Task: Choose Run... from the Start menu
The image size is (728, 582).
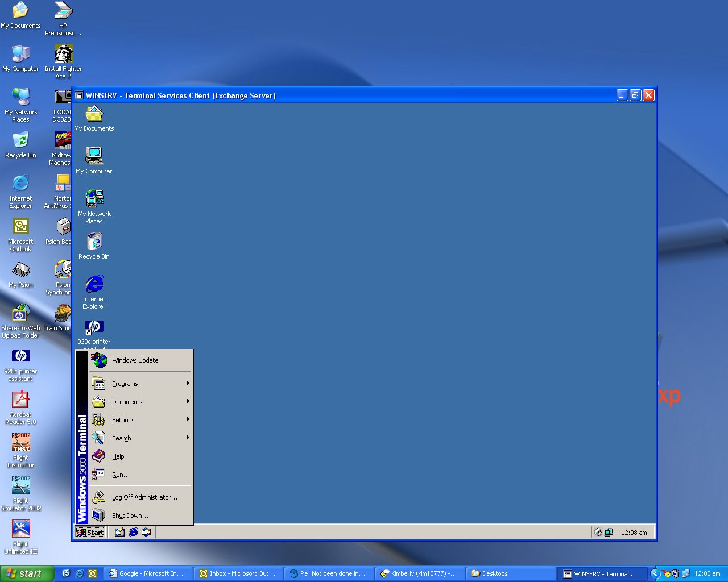Action: pyautogui.click(x=121, y=475)
